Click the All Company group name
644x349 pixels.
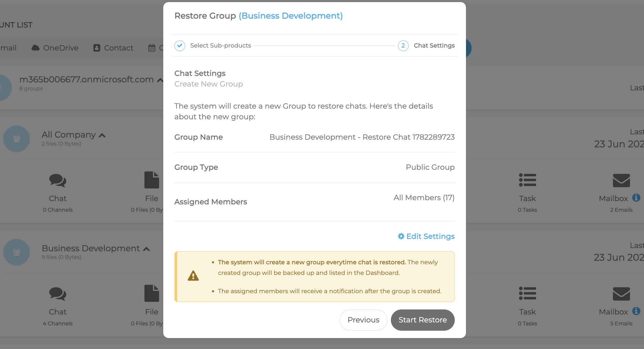pos(69,135)
